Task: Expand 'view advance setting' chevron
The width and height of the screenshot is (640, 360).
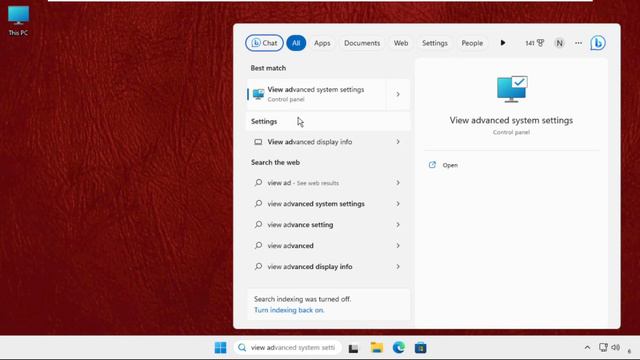Action: [x=398, y=224]
